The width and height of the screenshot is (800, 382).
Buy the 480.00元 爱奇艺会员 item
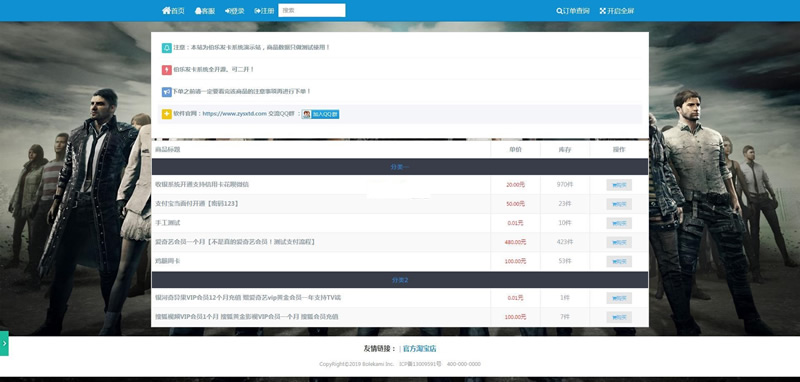click(x=619, y=242)
